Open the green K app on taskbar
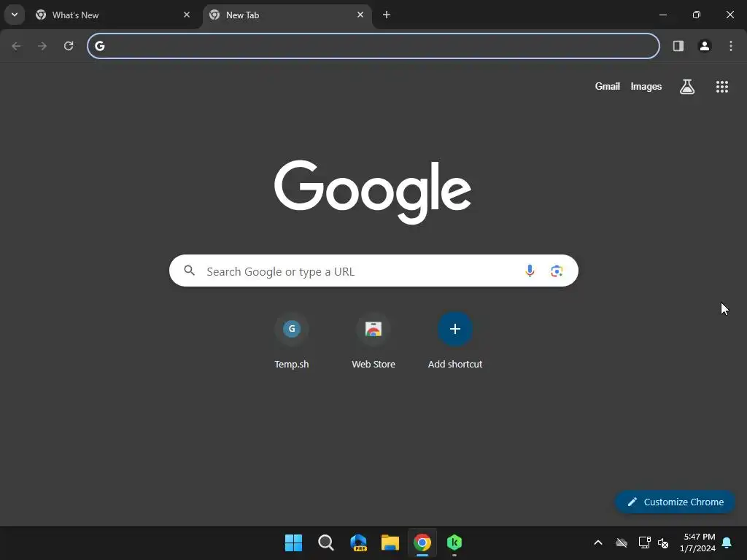 (454, 542)
